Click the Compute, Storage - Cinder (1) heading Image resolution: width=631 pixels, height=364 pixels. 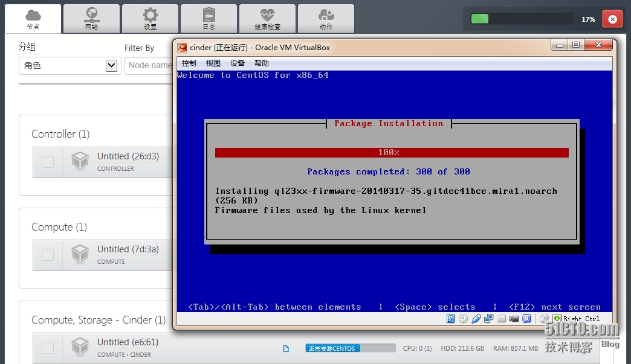coord(99,320)
